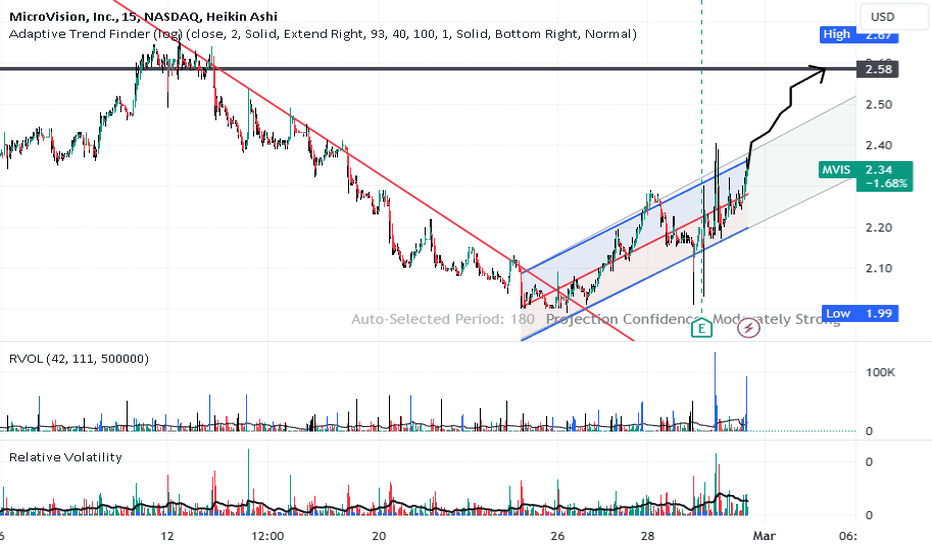Viewport: 932px width, 550px height.
Task: Click the RVOL (42, 111, 500000) label
Action: pos(78,359)
